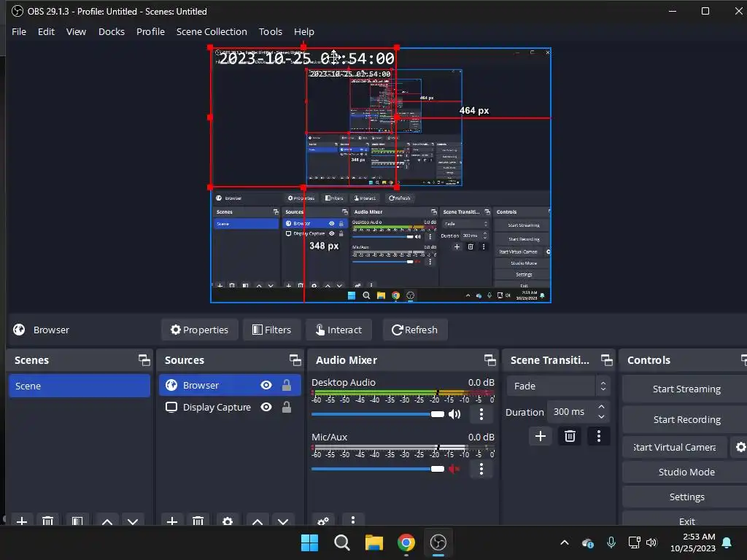Open File Explorer from taskbar

[374, 542]
